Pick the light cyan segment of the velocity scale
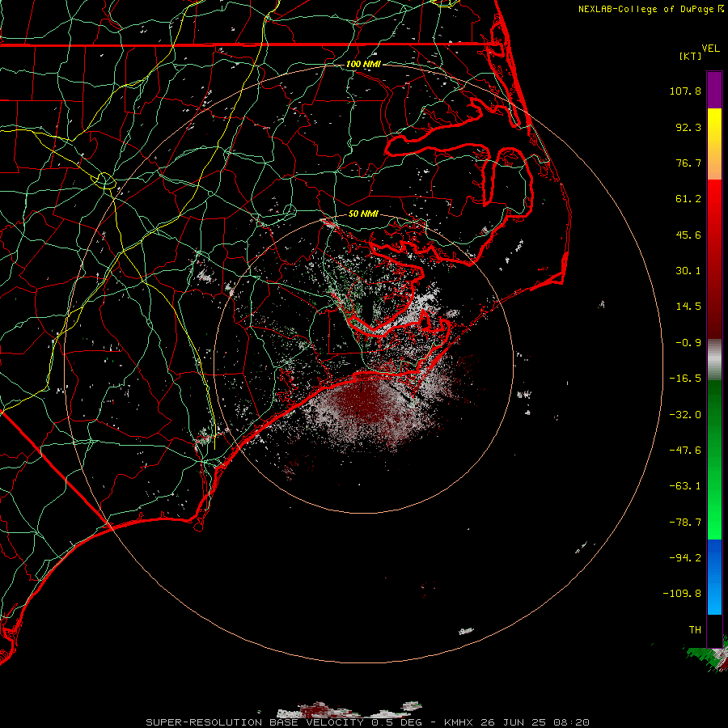This screenshot has height=728, width=728. pyautogui.click(x=714, y=601)
